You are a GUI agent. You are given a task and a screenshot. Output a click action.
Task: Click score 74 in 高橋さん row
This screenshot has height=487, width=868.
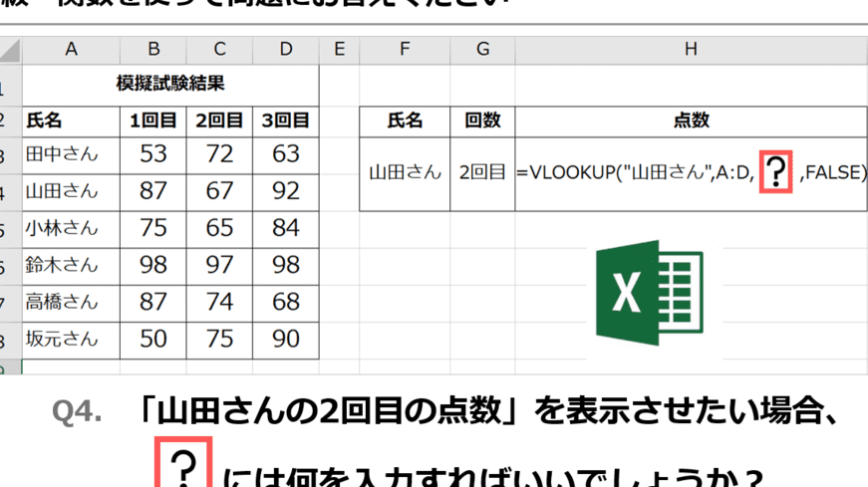pyautogui.click(x=219, y=304)
